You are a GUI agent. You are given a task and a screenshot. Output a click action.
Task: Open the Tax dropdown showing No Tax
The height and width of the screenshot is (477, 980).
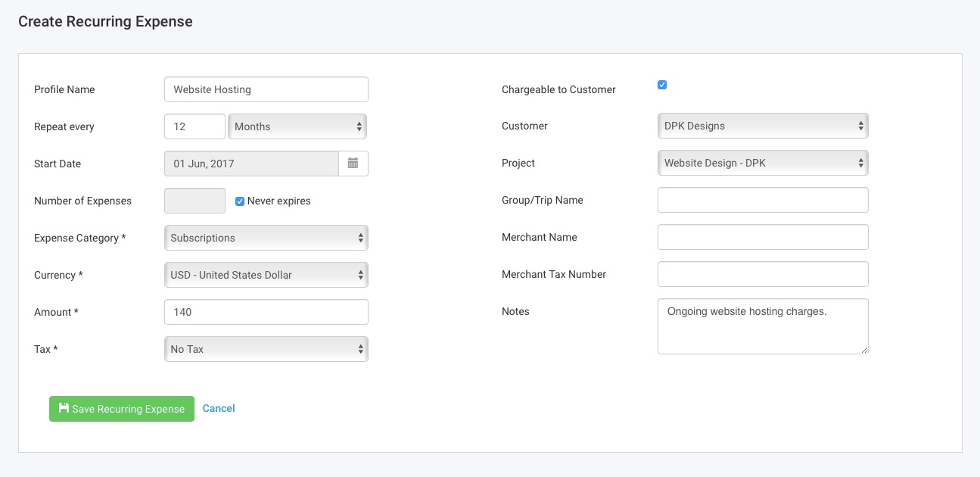266,348
